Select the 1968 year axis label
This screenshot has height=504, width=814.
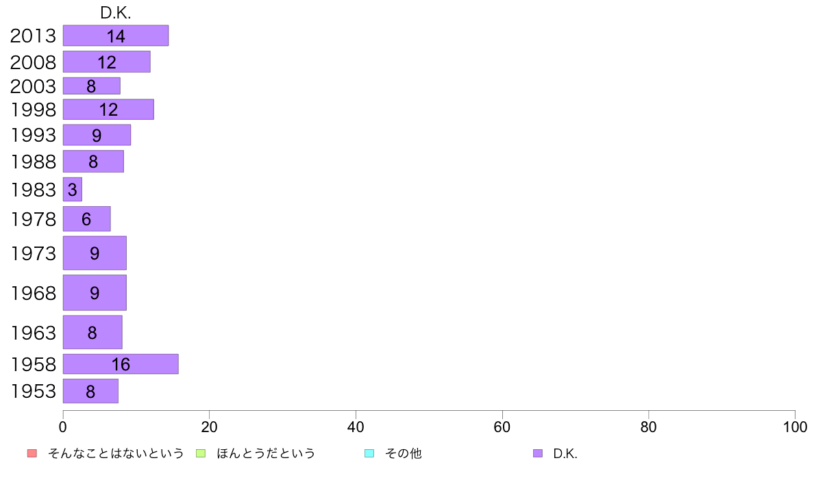pyautogui.click(x=33, y=293)
